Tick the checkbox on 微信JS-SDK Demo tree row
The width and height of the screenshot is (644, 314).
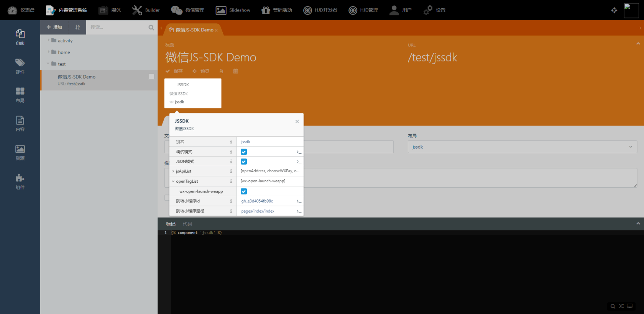coord(151,77)
